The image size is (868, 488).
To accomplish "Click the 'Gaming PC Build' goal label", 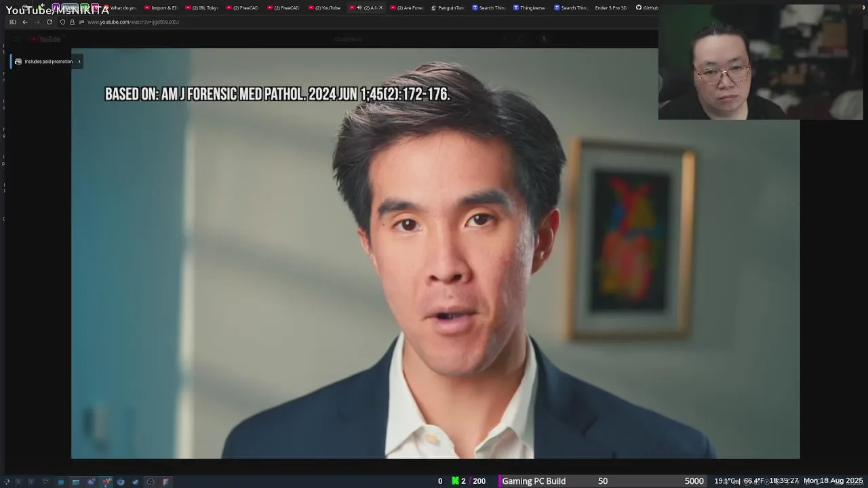I will [534, 481].
